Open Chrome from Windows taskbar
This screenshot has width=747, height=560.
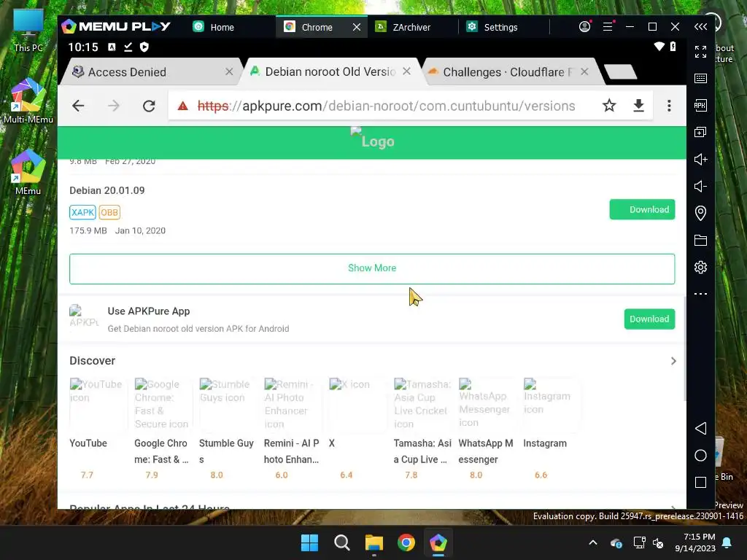pos(406,542)
